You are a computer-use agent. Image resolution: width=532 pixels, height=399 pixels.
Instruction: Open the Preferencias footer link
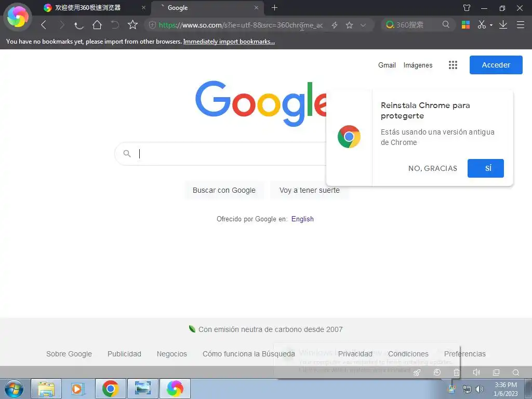(465, 354)
